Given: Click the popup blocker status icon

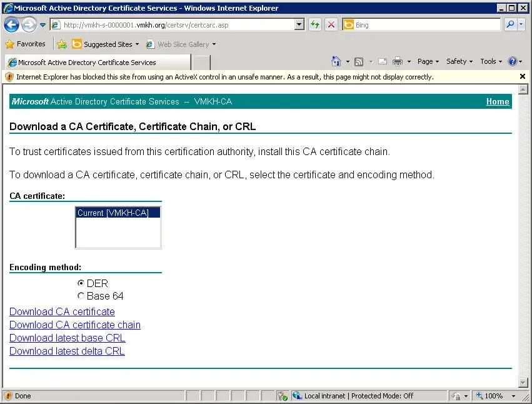Looking at the screenshot, I should pos(282,396).
